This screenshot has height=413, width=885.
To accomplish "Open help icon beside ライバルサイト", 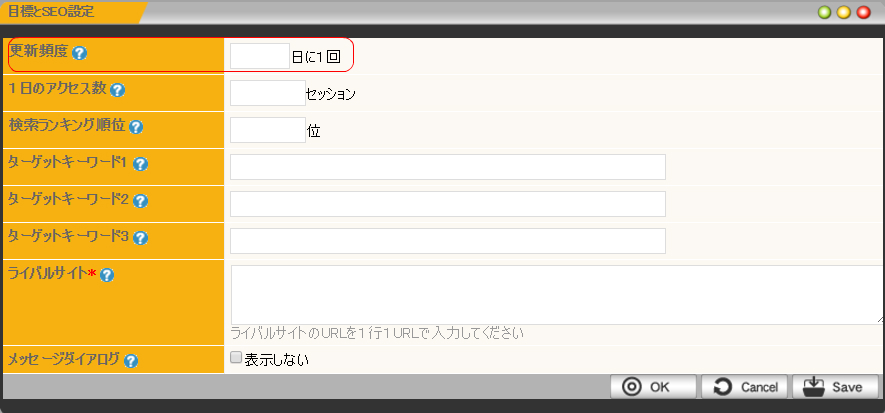I will pos(107,275).
